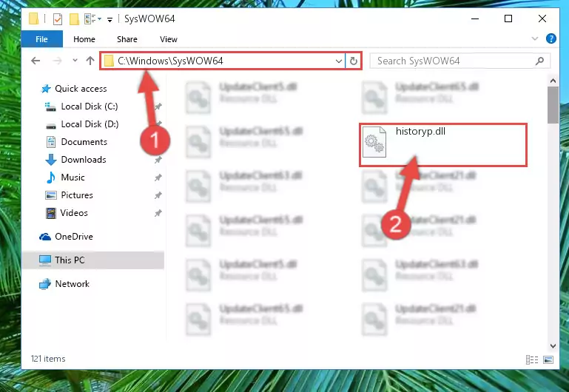Open Downloads in navigation pane
The image size is (569, 392).
(84, 160)
